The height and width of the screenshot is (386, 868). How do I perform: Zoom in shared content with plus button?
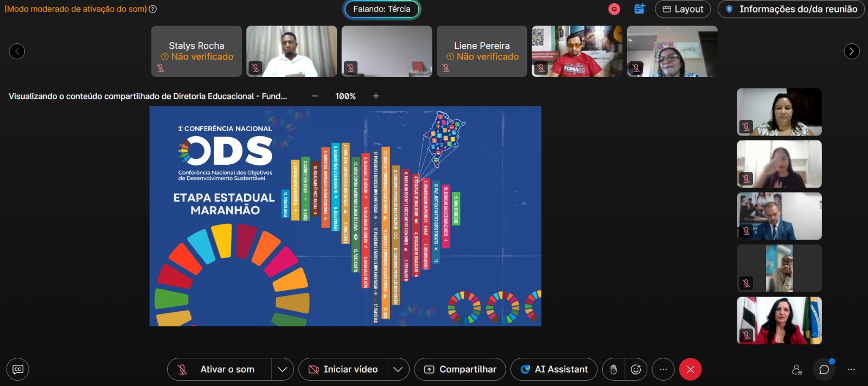tap(376, 96)
